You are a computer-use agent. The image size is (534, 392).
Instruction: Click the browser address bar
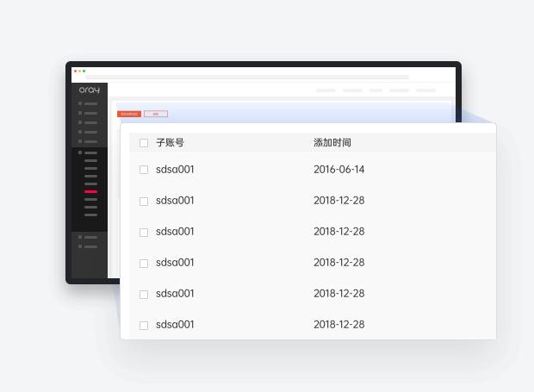247,77
